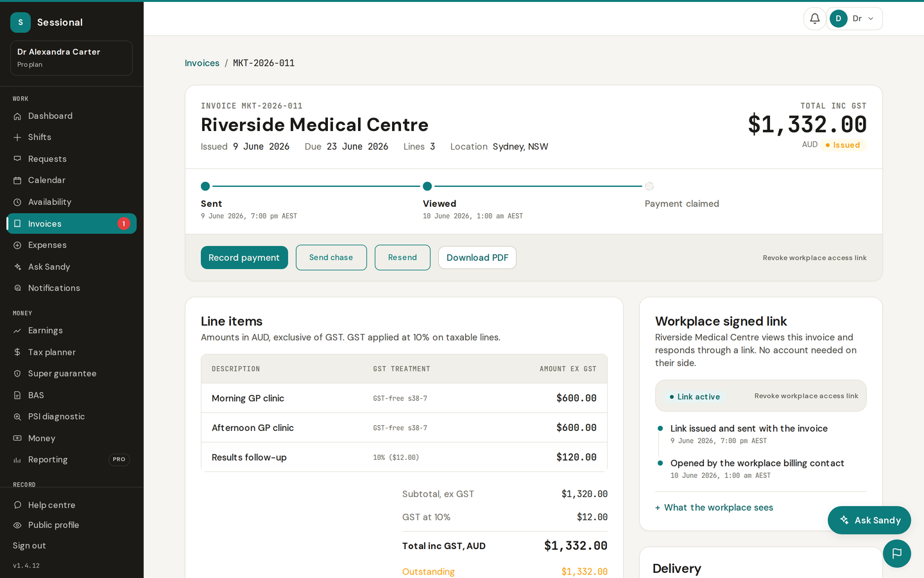
Task: Click the Ask Sandy sparkle icon in sidebar
Action: (17, 267)
